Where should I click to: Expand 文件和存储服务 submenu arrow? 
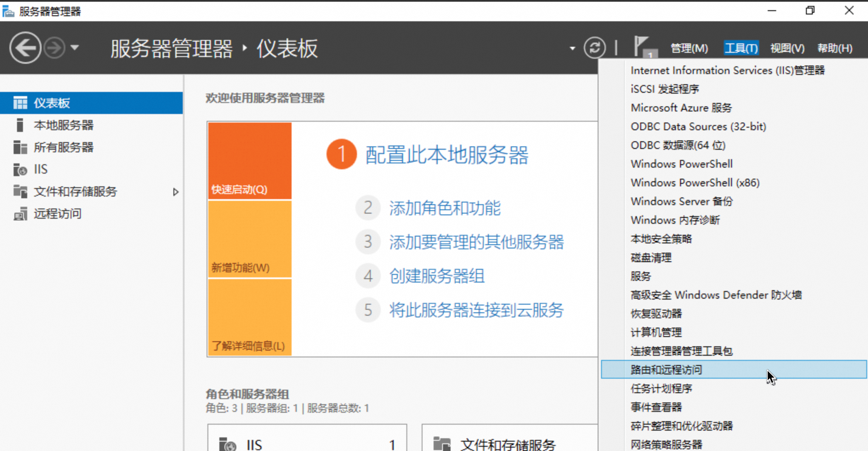(x=176, y=192)
